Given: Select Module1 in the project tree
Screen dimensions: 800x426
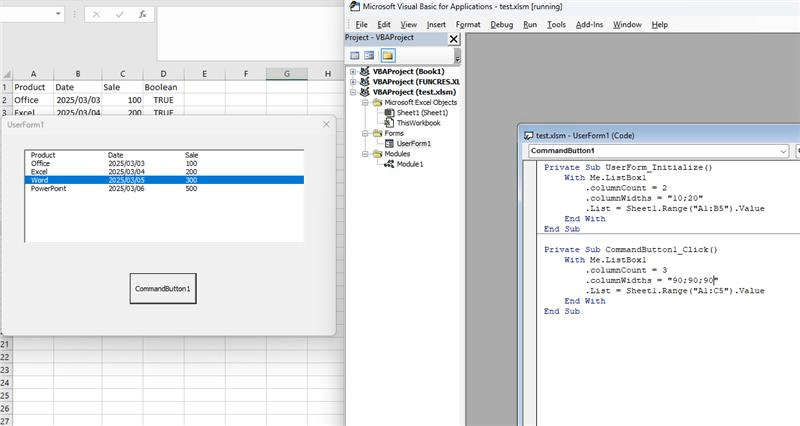Looking at the screenshot, I should [x=409, y=164].
